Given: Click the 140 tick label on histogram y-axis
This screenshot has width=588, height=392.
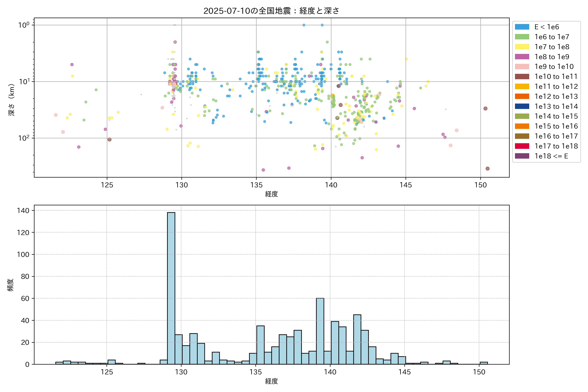Looking at the screenshot, I should coord(23,211).
